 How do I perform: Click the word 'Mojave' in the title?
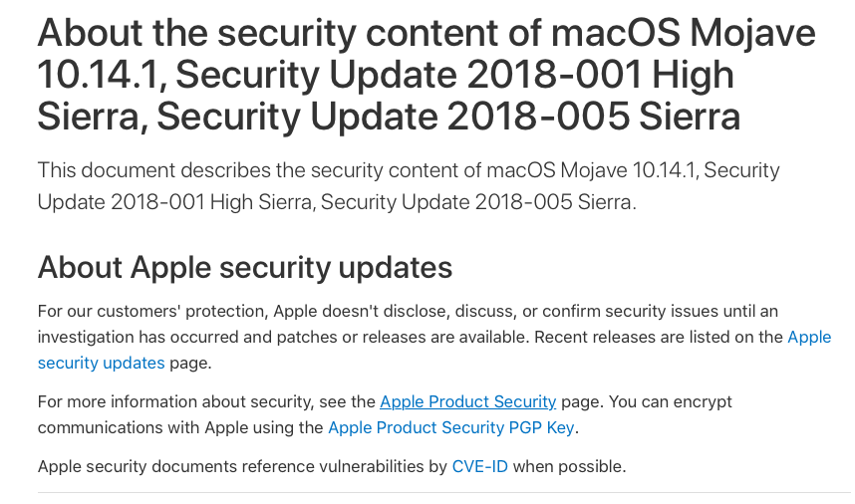point(752,34)
